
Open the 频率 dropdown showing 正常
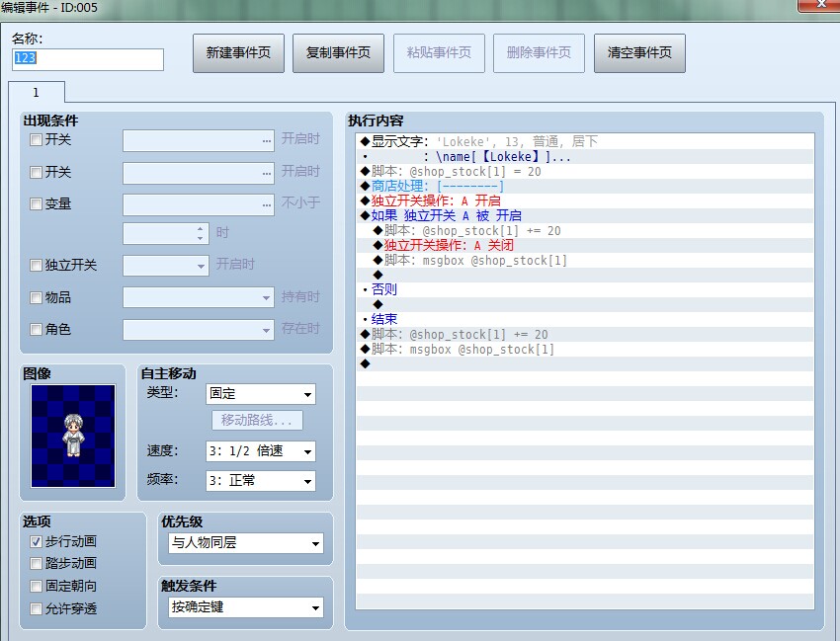coord(260,481)
